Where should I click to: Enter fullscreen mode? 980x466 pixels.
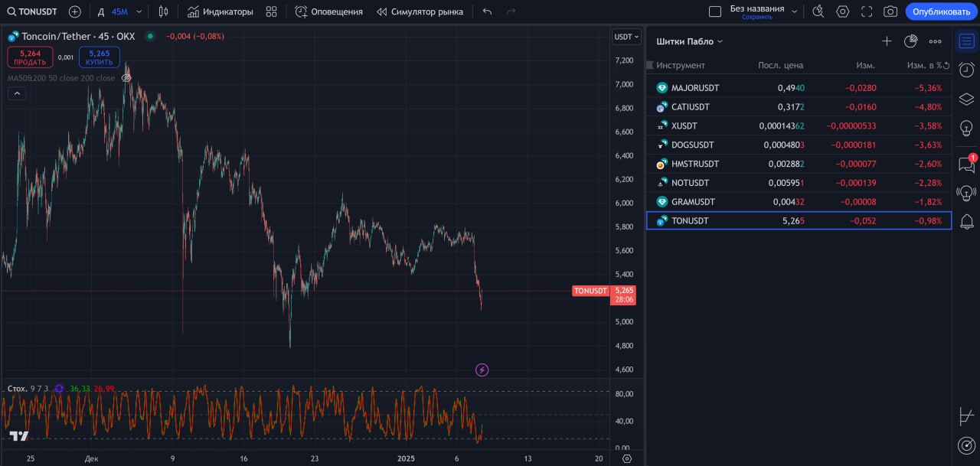coord(867,11)
